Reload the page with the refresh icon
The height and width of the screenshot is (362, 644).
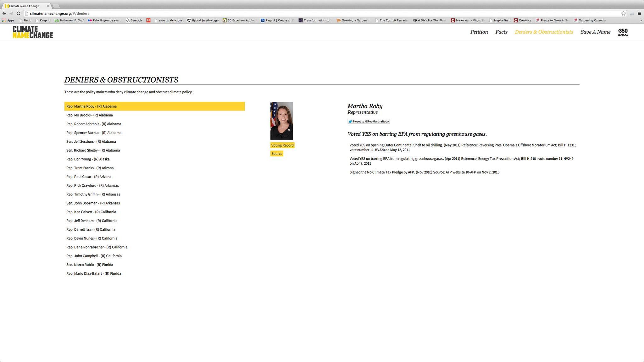coord(19,14)
